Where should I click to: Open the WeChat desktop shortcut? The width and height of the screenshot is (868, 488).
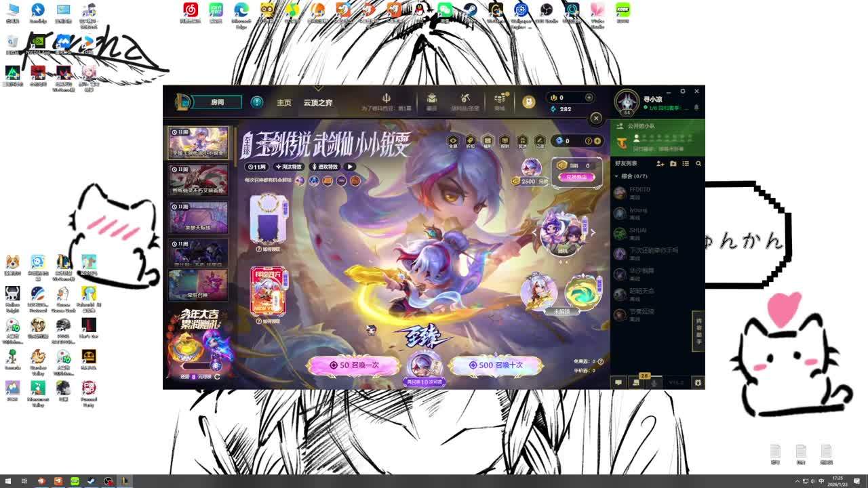(x=445, y=12)
